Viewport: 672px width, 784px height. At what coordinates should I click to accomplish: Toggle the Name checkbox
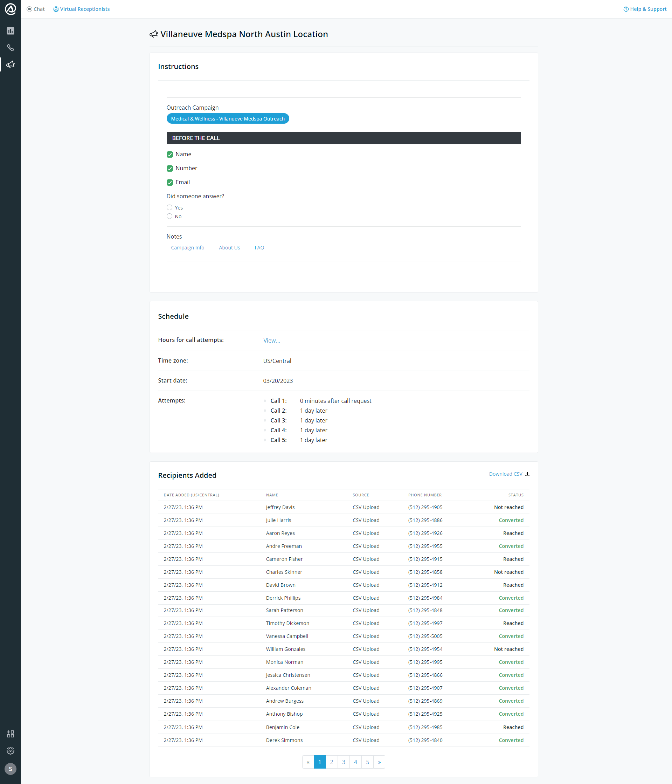click(x=170, y=154)
